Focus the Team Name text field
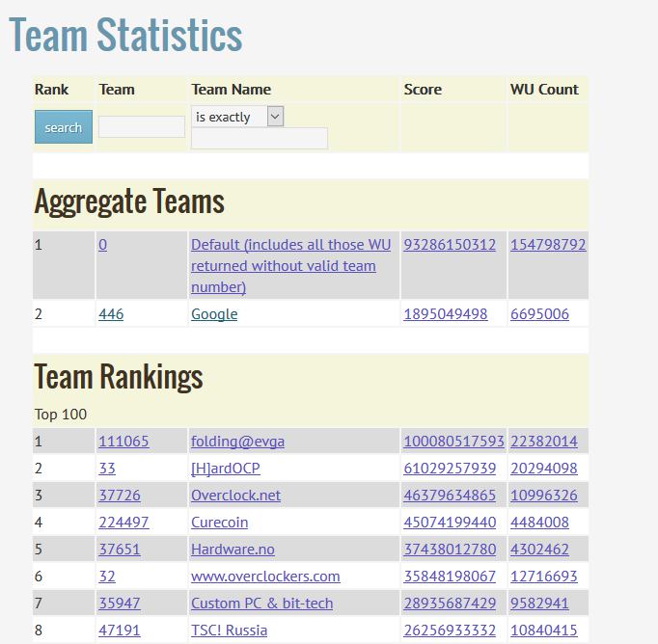This screenshot has width=658, height=644. [x=260, y=139]
